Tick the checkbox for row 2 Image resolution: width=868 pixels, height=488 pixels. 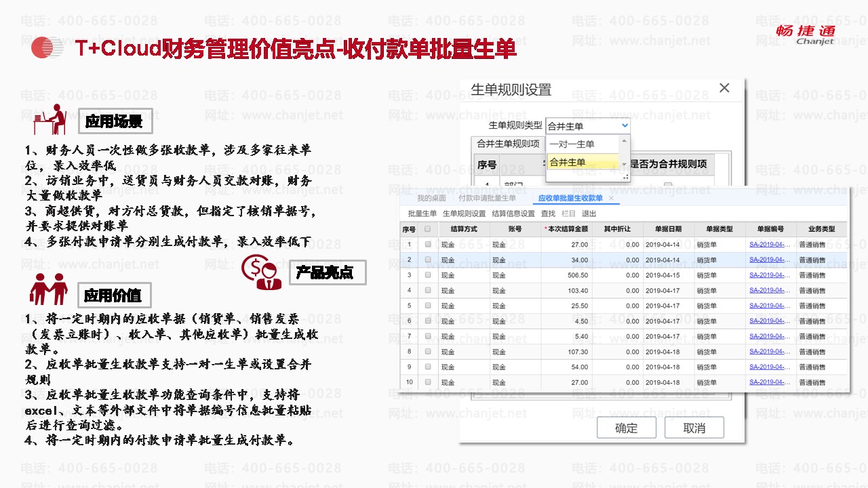427,260
